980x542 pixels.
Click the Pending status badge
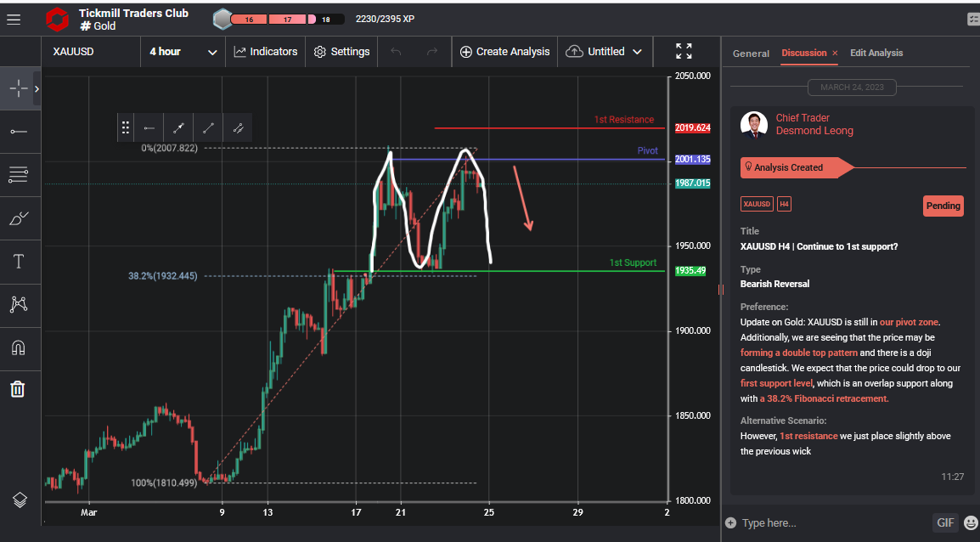point(943,206)
